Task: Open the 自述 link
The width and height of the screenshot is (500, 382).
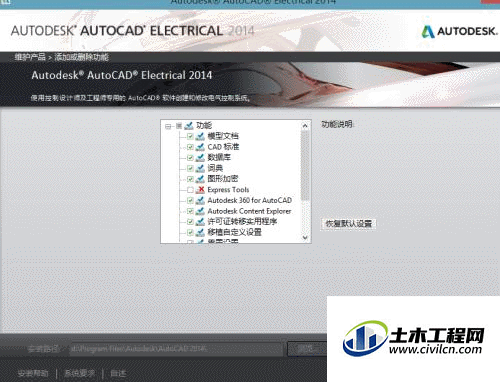Action: coord(118,373)
